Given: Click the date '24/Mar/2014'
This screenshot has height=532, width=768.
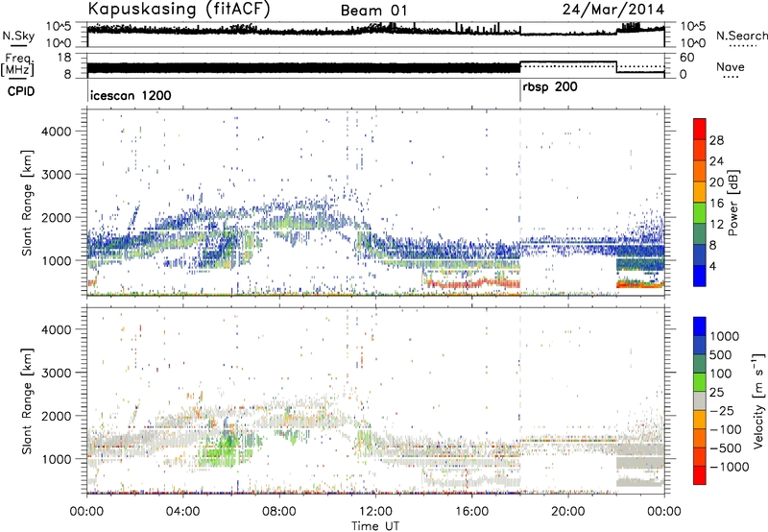Looking at the screenshot, I should pyautogui.click(x=613, y=10).
